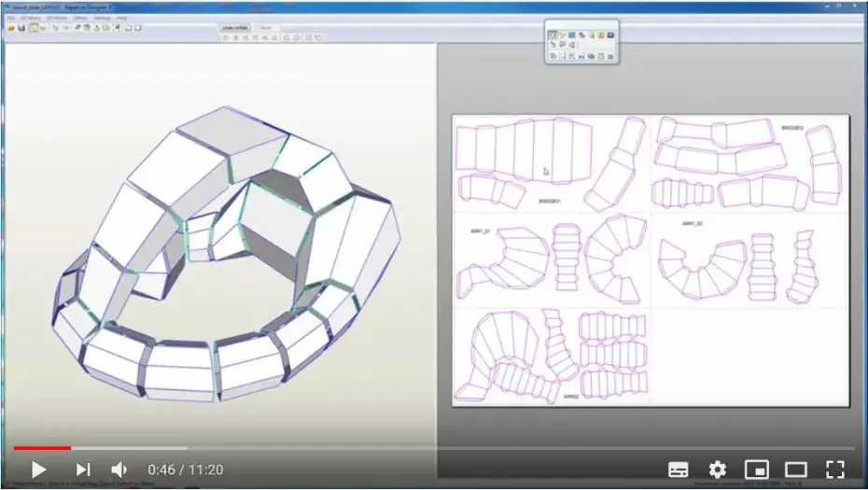Open the Help menu
The height and width of the screenshot is (490, 868).
pos(121,19)
